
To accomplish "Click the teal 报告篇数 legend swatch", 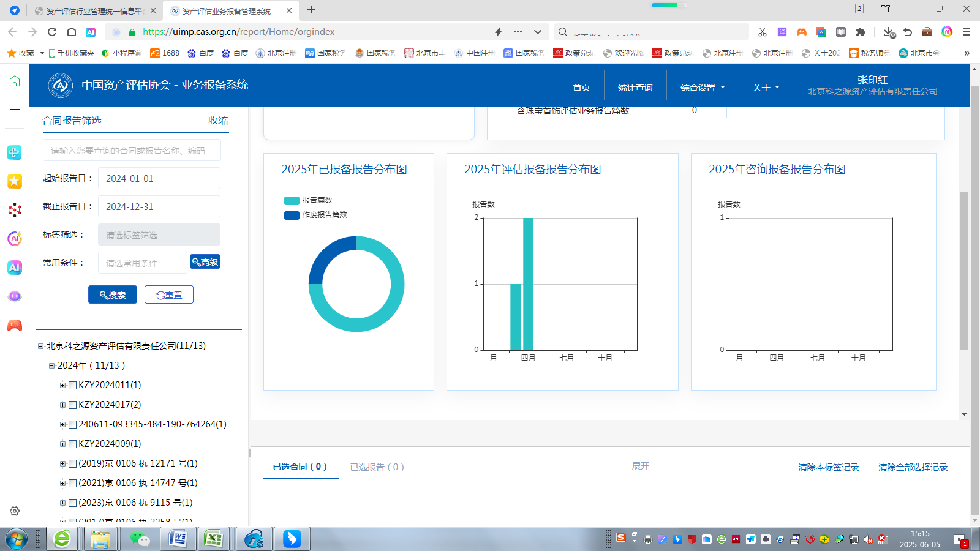I will (x=292, y=200).
